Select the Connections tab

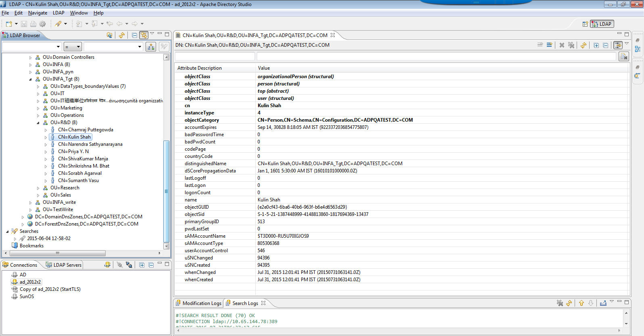click(x=20, y=265)
